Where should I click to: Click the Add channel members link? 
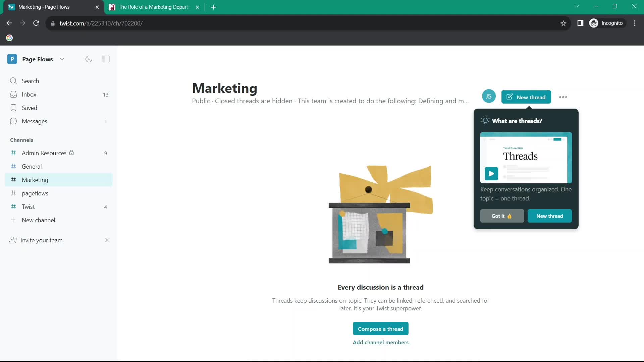pos(381,342)
